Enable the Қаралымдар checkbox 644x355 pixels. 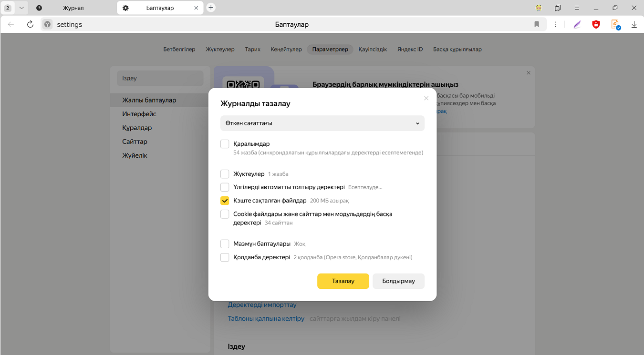click(x=225, y=144)
